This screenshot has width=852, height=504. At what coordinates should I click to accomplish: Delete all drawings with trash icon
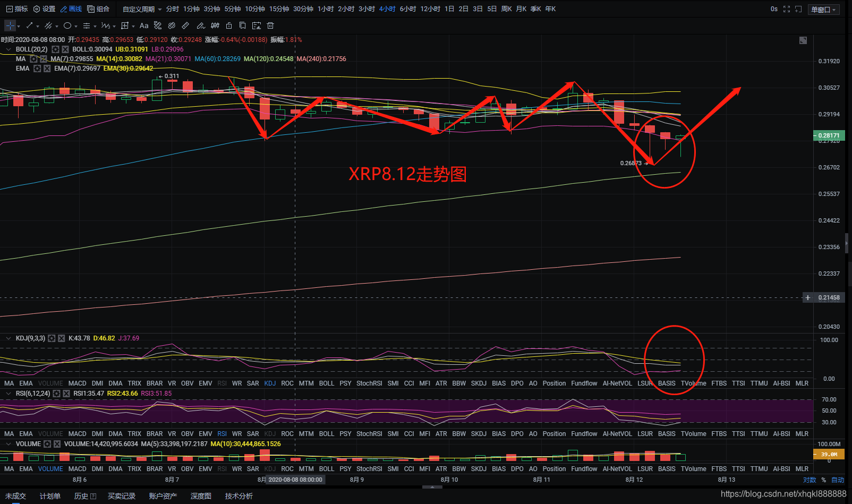(x=270, y=25)
